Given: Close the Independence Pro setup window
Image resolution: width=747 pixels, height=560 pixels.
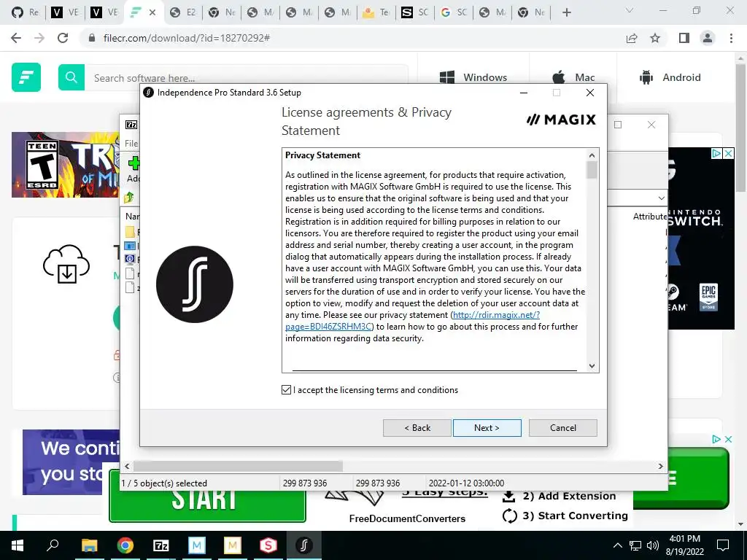Looking at the screenshot, I should pyautogui.click(x=589, y=93).
